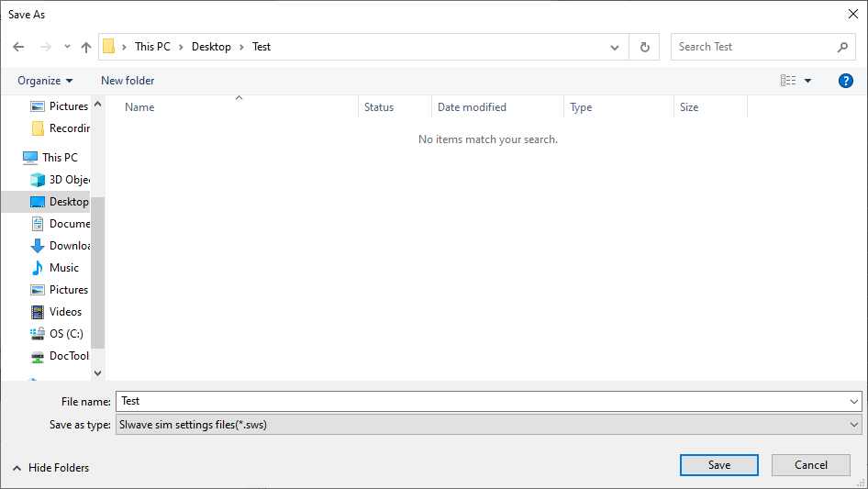Open the Help question mark icon

846,81
